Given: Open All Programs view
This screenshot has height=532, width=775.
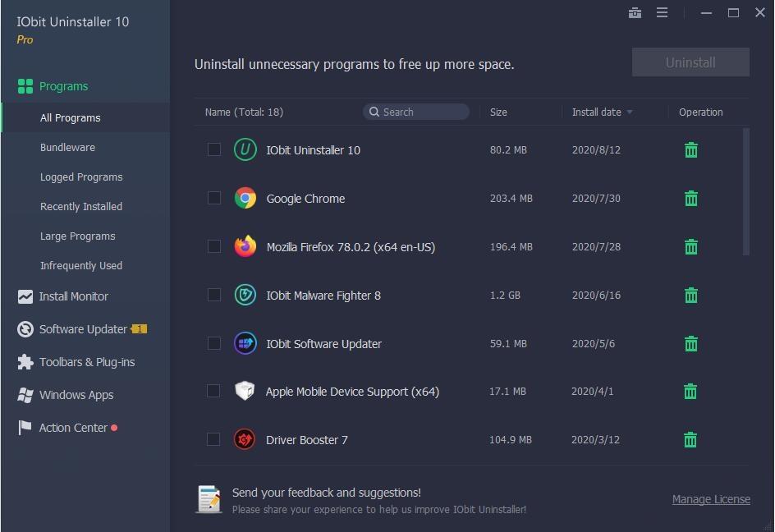Looking at the screenshot, I should (x=85, y=117).
